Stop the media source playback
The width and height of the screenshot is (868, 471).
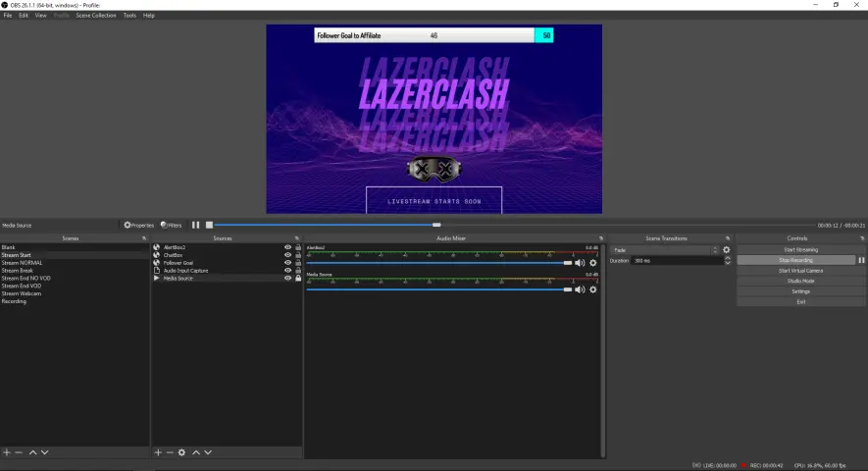pyautogui.click(x=209, y=225)
